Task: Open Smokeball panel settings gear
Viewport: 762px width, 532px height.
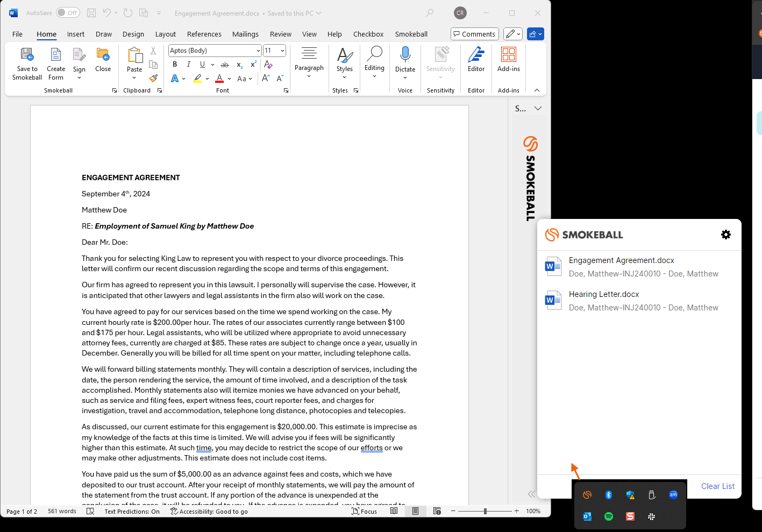Action: 726,235
